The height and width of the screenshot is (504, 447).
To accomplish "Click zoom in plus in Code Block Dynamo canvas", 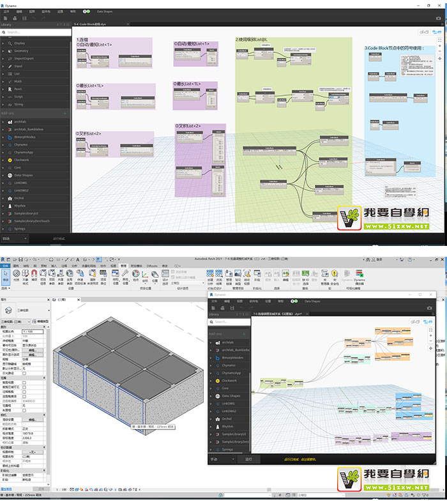I will point(439,46).
